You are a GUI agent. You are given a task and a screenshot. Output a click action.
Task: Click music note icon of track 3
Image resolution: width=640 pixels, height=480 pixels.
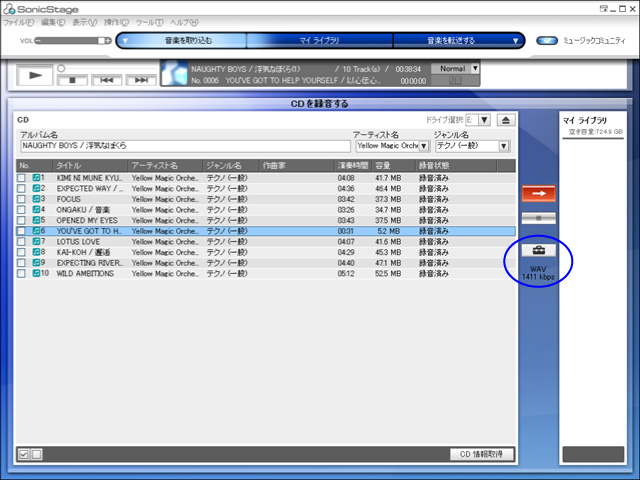click(x=36, y=199)
